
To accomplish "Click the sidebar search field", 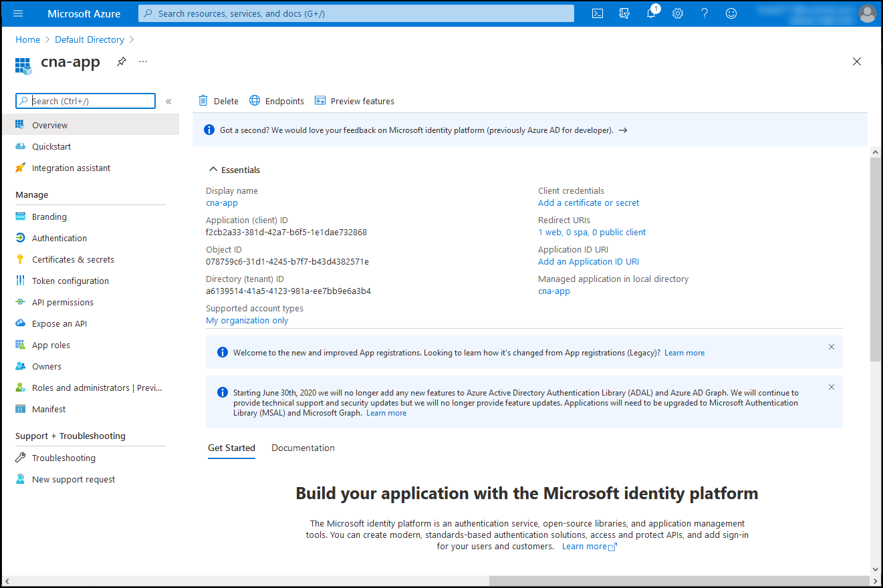I will pos(86,101).
